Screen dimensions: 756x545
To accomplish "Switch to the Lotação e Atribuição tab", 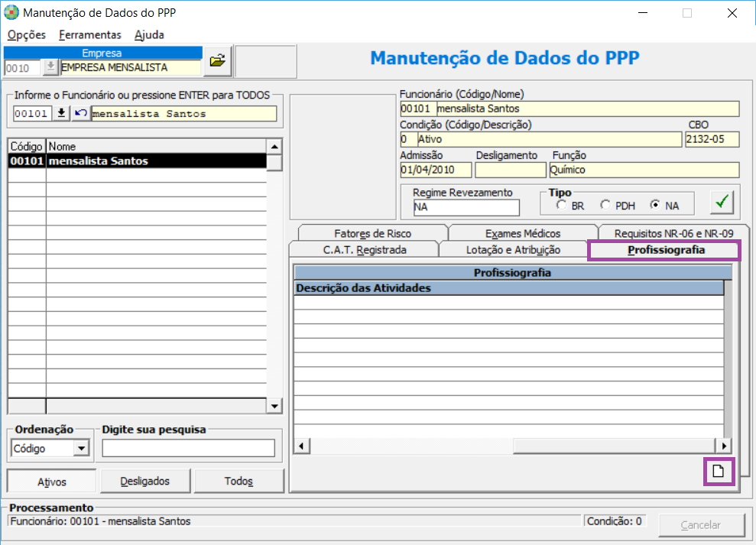I will 513,250.
